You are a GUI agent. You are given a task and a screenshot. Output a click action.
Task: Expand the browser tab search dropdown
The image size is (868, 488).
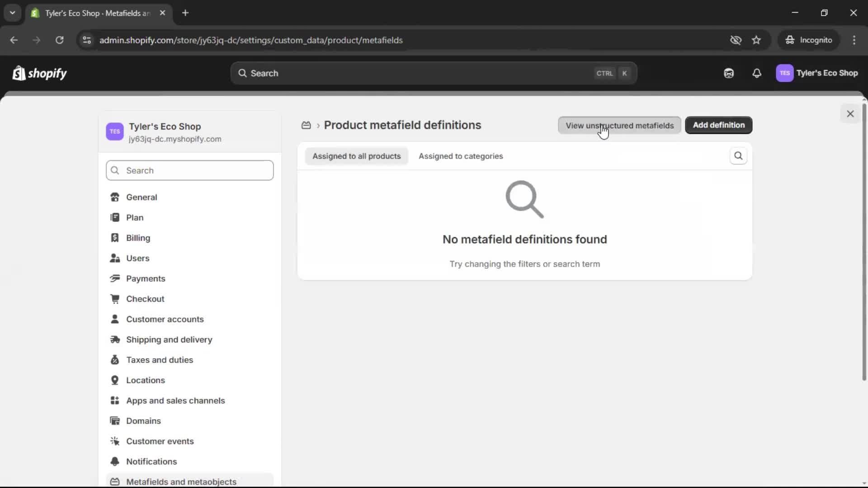pyautogui.click(x=12, y=13)
